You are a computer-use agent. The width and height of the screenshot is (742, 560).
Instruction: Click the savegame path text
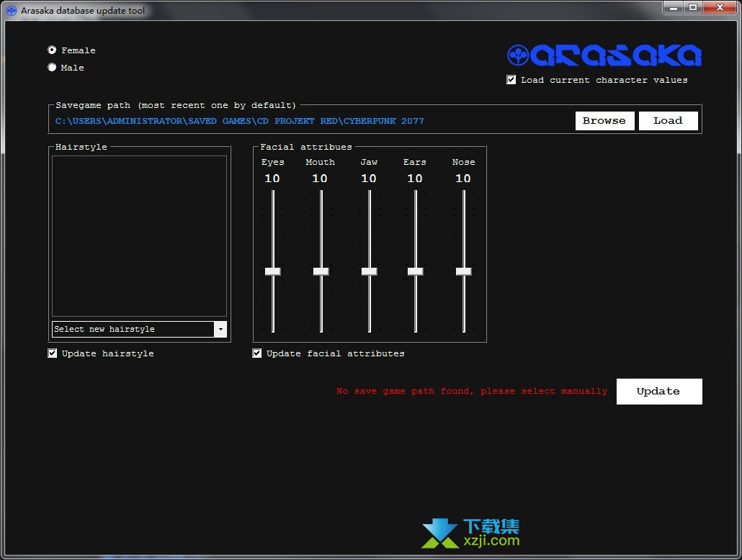(239, 121)
